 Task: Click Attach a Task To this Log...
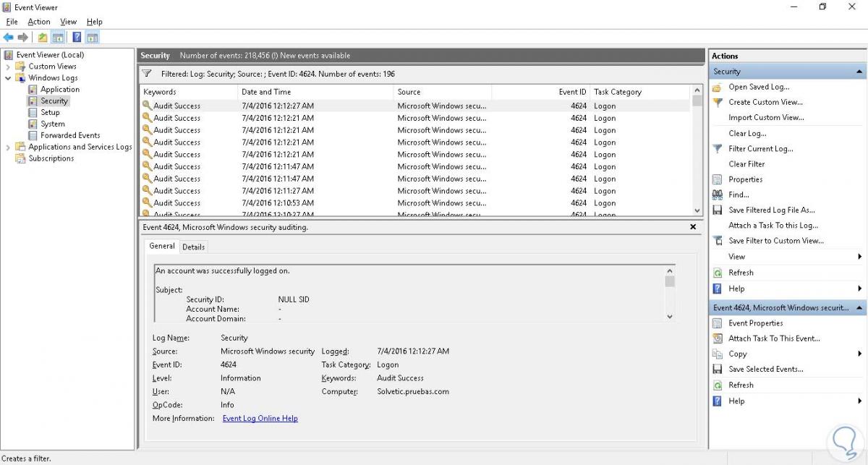pyautogui.click(x=773, y=226)
